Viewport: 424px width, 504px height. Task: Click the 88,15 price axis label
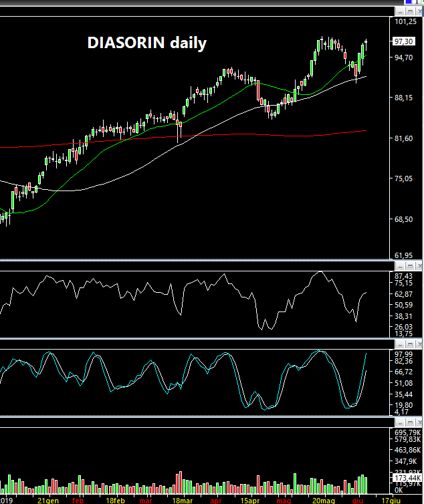[x=403, y=98]
